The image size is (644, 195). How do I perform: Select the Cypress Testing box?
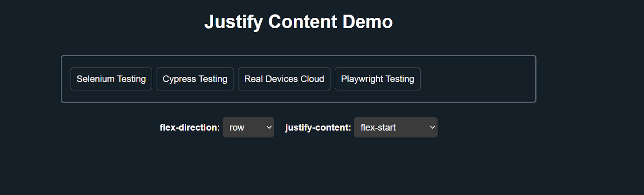pyautogui.click(x=195, y=79)
